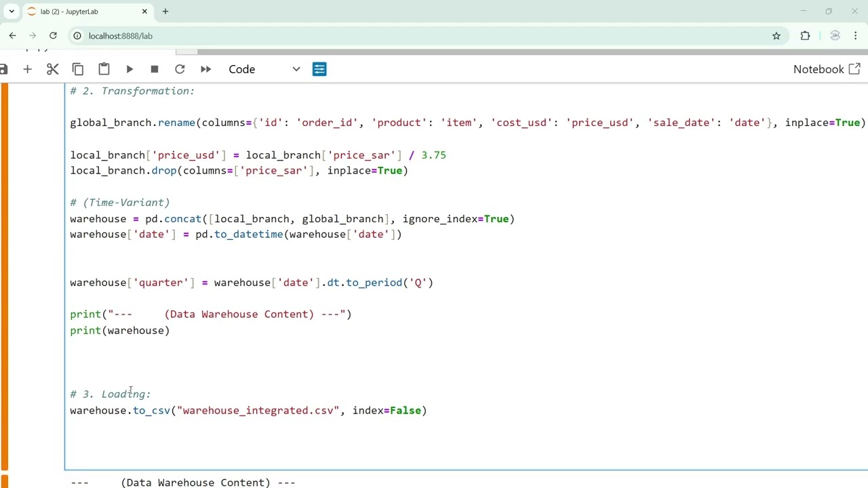Insert a cell below with plus icon
This screenshot has width=868, height=488.
(x=27, y=69)
